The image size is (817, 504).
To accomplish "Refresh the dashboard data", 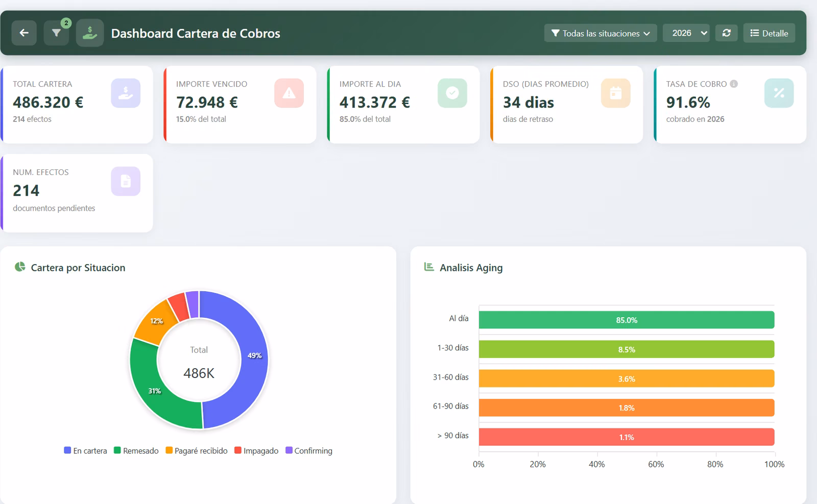I will click(x=726, y=33).
